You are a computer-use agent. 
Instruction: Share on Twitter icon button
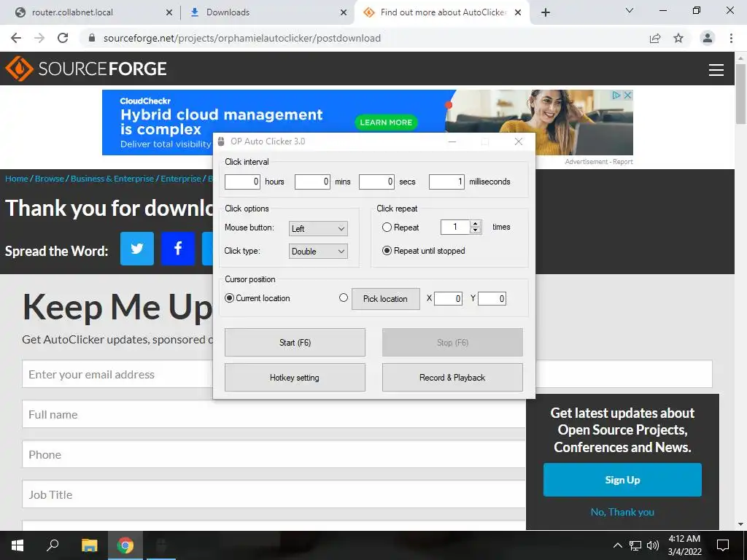pos(137,249)
